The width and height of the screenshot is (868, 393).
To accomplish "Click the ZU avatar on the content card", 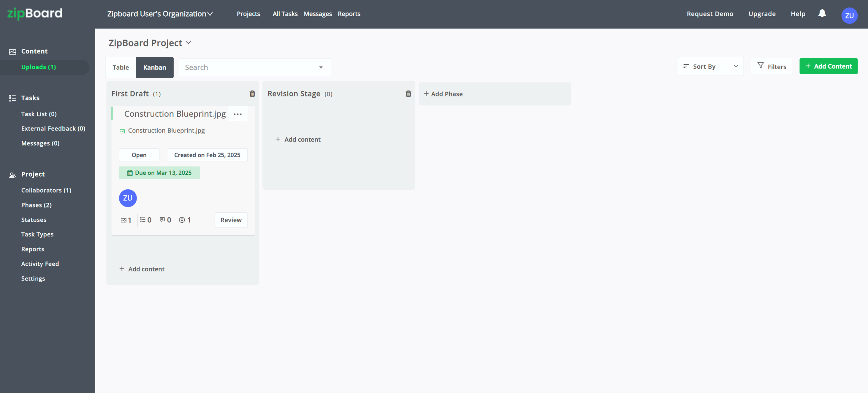I will click(128, 198).
